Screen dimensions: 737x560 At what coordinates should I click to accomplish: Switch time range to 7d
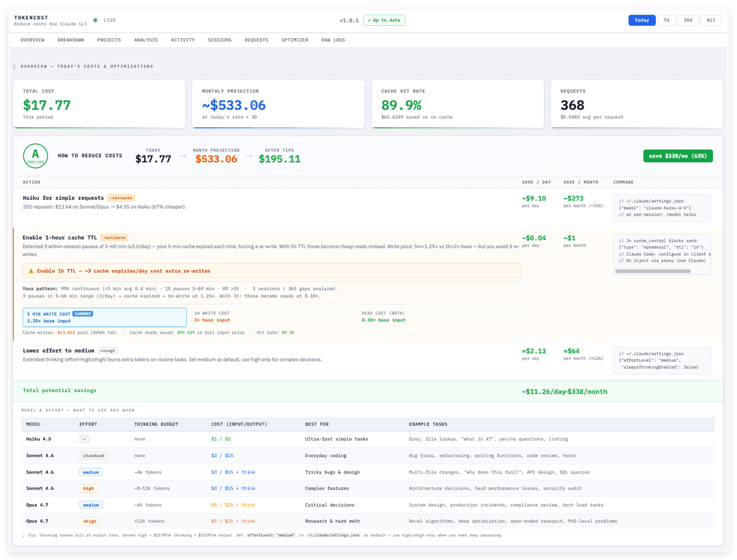666,20
